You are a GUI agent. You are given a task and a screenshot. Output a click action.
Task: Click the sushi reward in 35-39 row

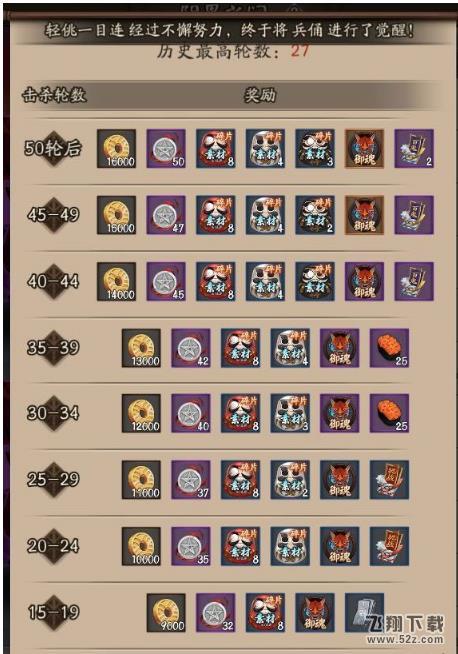click(x=389, y=348)
